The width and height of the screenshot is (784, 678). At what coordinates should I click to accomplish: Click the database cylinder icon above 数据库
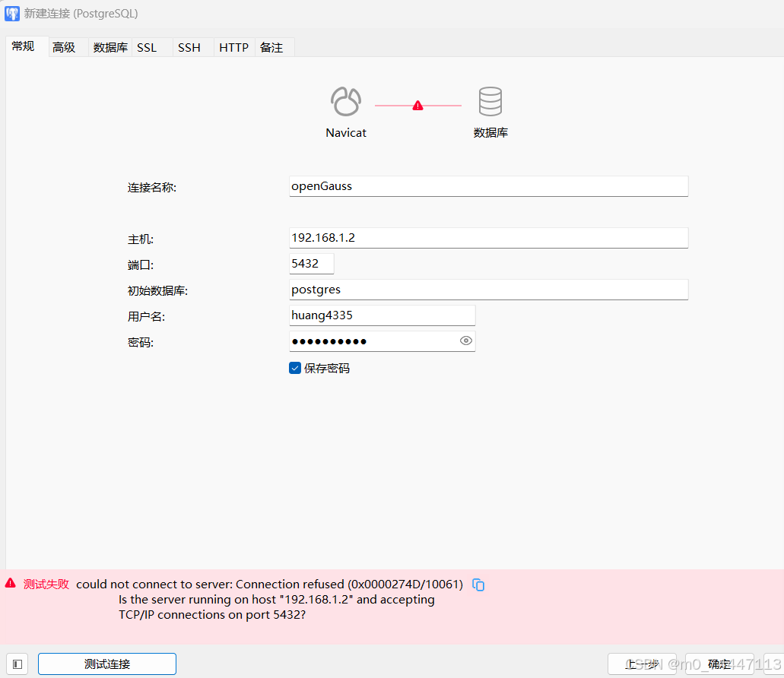(490, 101)
